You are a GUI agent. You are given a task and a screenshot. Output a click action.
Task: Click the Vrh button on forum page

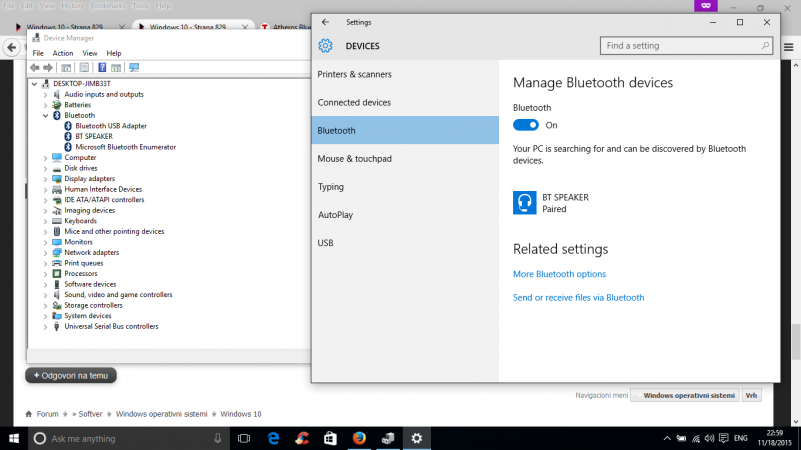751,395
